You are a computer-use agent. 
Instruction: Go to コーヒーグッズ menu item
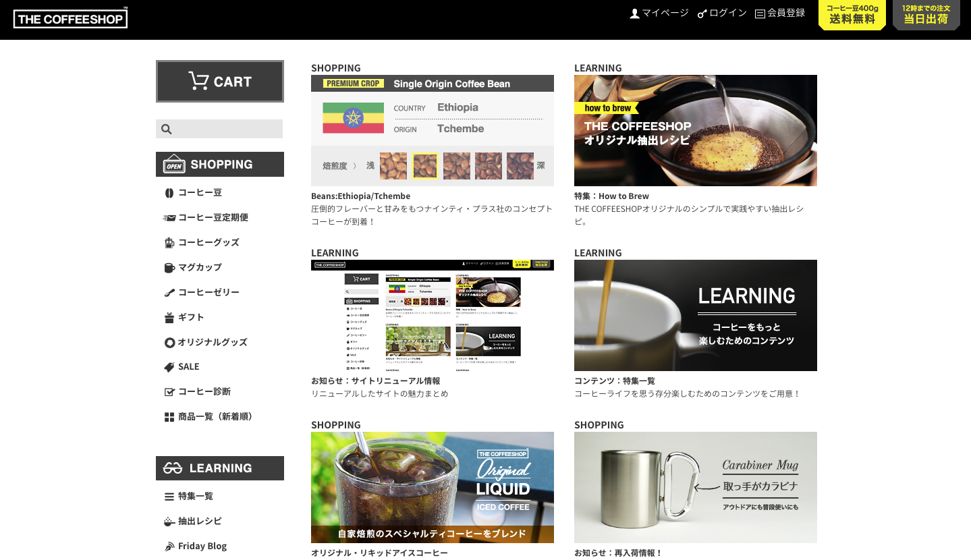point(209,242)
